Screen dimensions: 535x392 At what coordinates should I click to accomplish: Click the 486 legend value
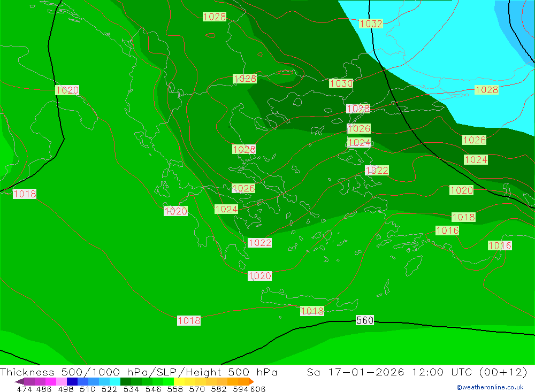44,389
